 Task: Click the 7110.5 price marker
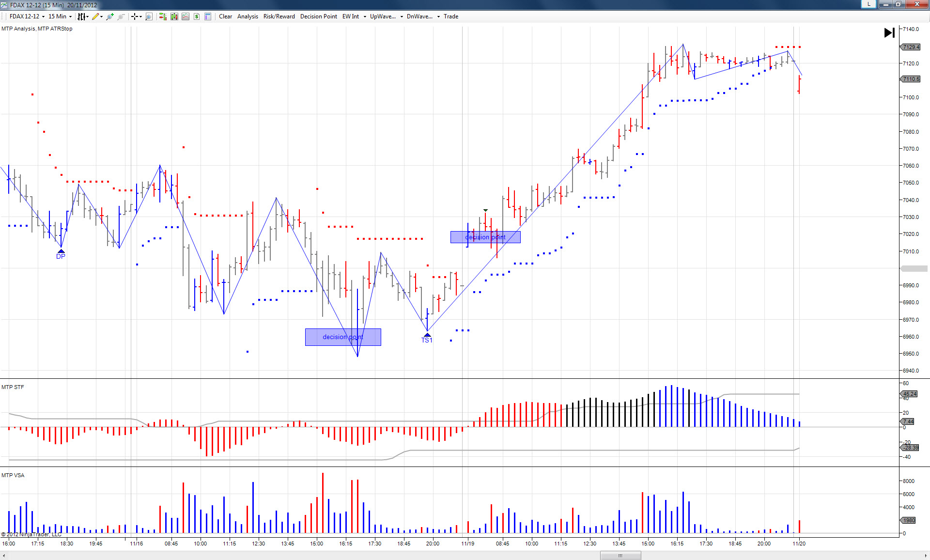(911, 79)
